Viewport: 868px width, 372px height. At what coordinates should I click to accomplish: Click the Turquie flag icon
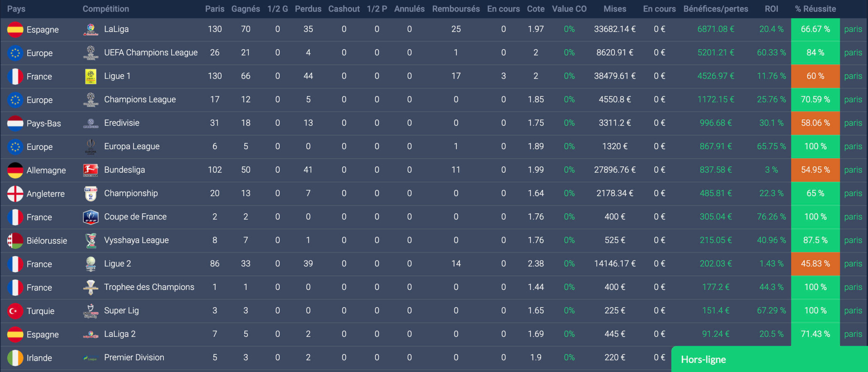point(15,311)
